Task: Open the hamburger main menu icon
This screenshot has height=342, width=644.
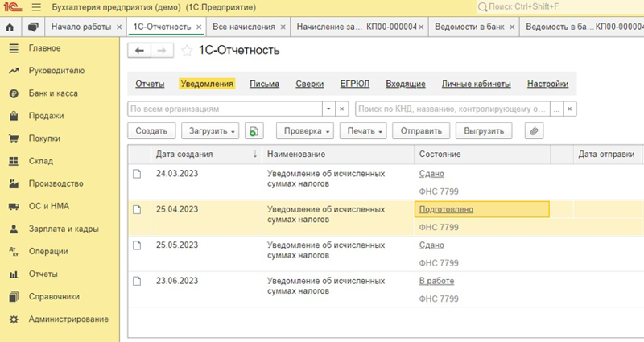Action: coord(36,7)
